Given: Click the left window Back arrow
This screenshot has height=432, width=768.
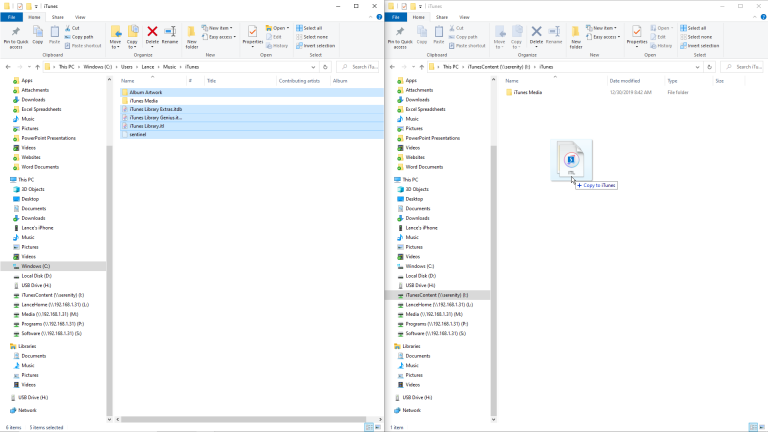Looking at the screenshot, I should tap(8, 67).
